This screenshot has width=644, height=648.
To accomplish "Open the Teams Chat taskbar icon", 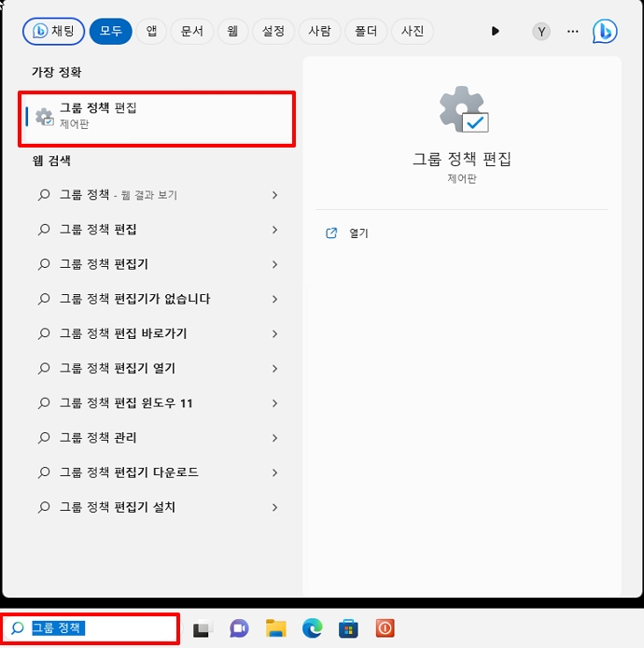I will pyautogui.click(x=239, y=629).
